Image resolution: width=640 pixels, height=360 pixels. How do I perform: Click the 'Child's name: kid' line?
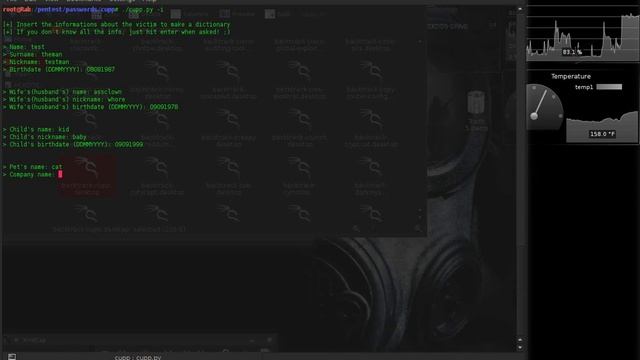click(36, 129)
